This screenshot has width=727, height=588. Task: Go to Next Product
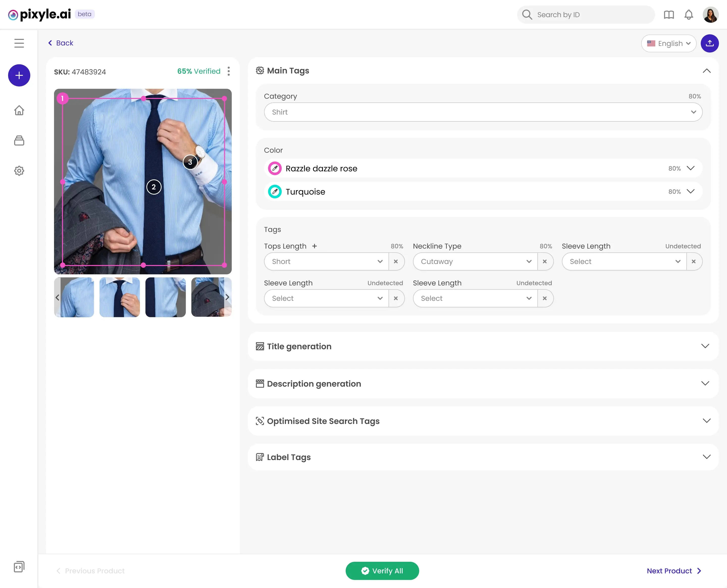coord(674,571)
